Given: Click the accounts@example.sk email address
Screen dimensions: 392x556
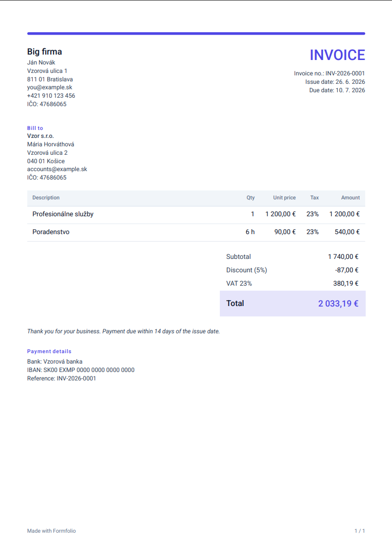Looking at the screenshot, I should click(x=57, y=169).
